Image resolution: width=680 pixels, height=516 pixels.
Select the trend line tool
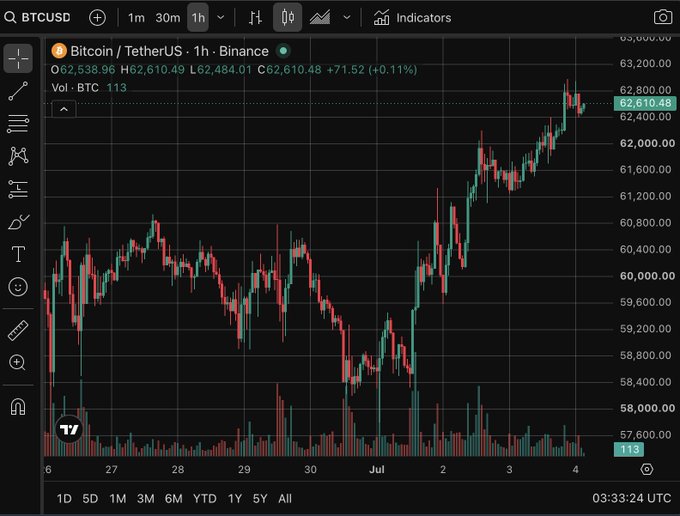coord(18,91)
